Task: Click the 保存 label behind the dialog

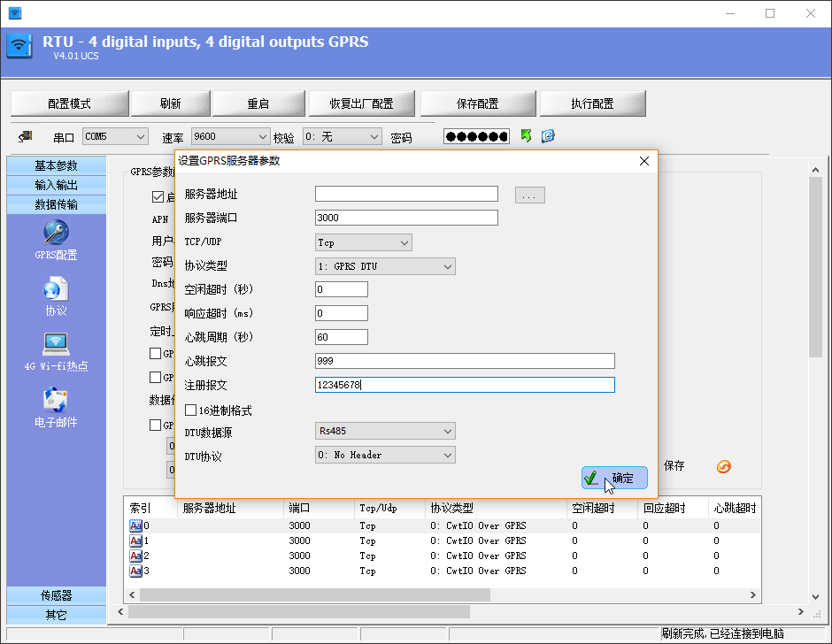Action: (x=674, y=465)
